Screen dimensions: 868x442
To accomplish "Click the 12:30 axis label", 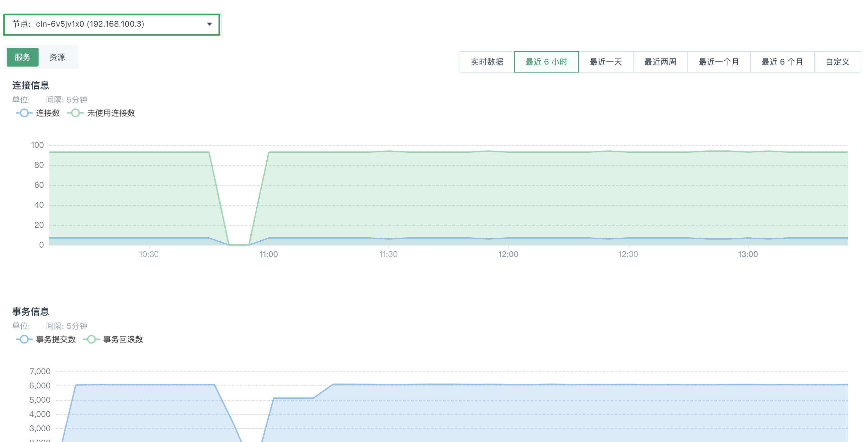I will (x=628, y=254).
